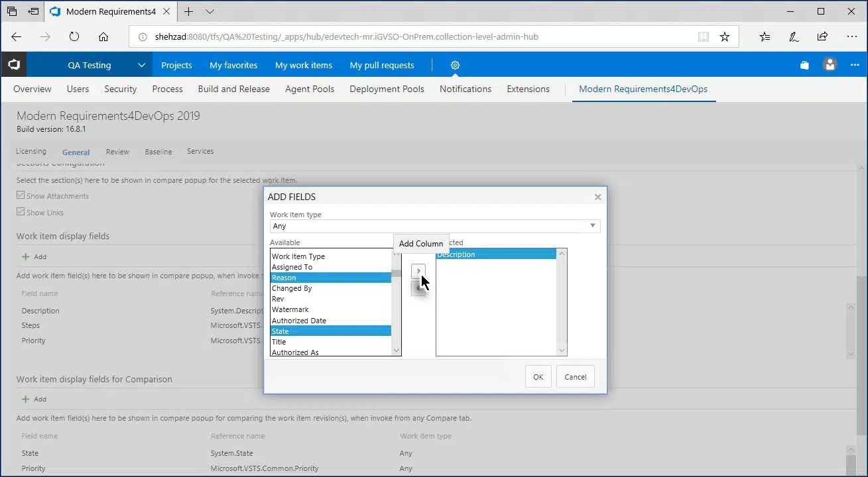Click the Azure DevOps logo icon
Viewport: 868px width, 477px height.
pos(13,65)
